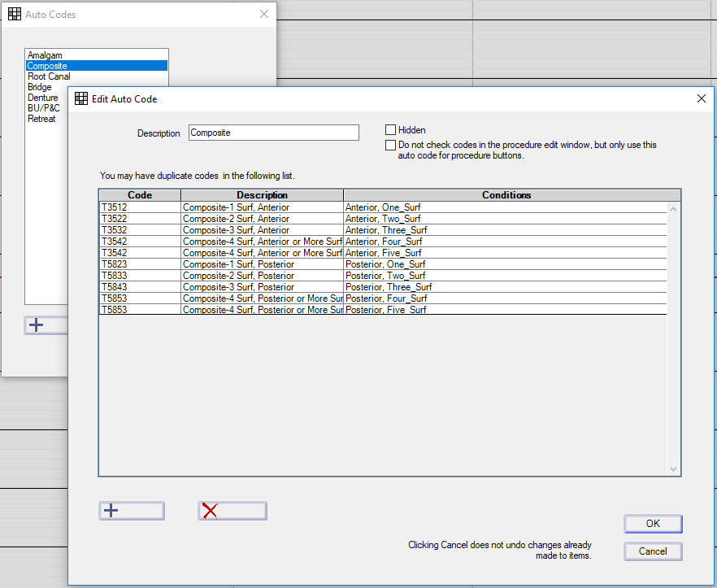The height and width of the screenshot is (588, 717).
Task: Click the OK button
Action: [x=653, y=524]
